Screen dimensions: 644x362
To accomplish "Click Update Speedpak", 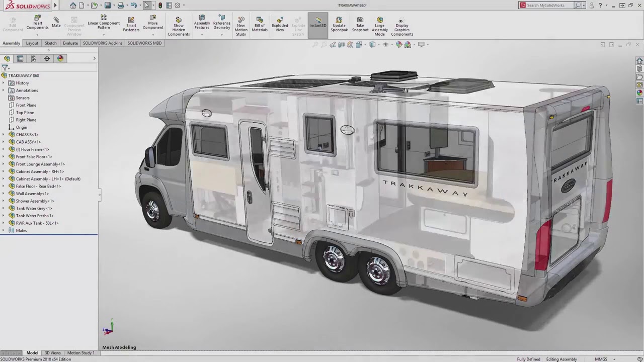I will point(339,24).
